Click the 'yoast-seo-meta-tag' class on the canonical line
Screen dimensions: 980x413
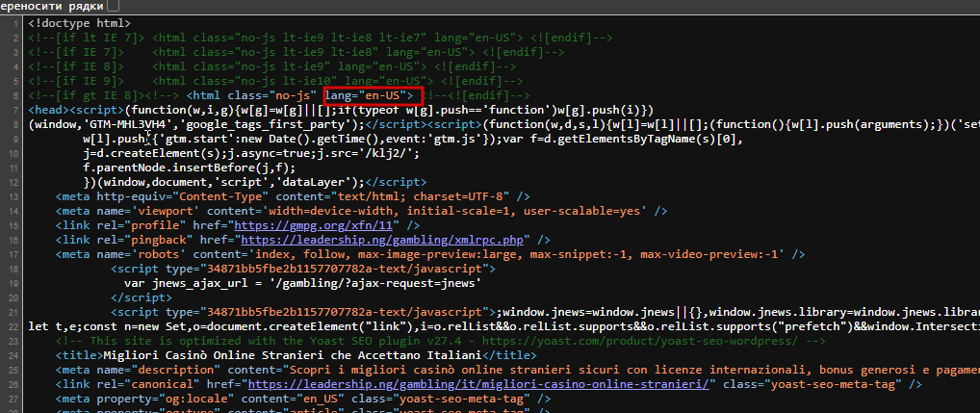(x=826, y=384)
